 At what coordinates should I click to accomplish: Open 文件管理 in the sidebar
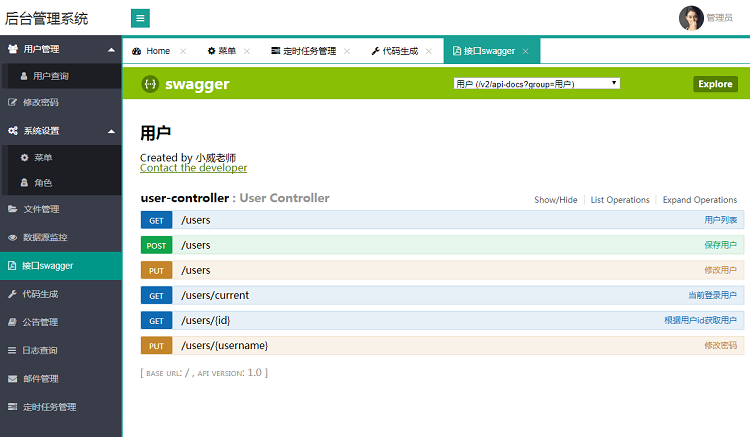tap(41, 209)
